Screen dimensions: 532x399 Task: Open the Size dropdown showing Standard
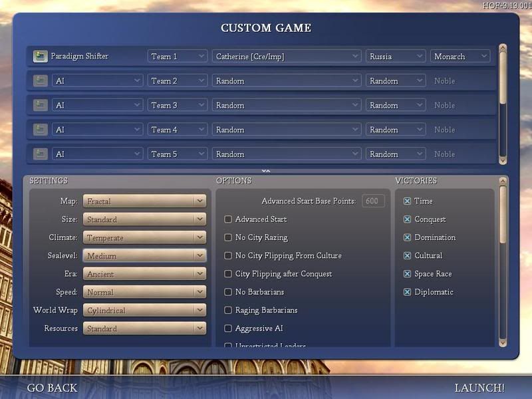click(x=144, y=219)
